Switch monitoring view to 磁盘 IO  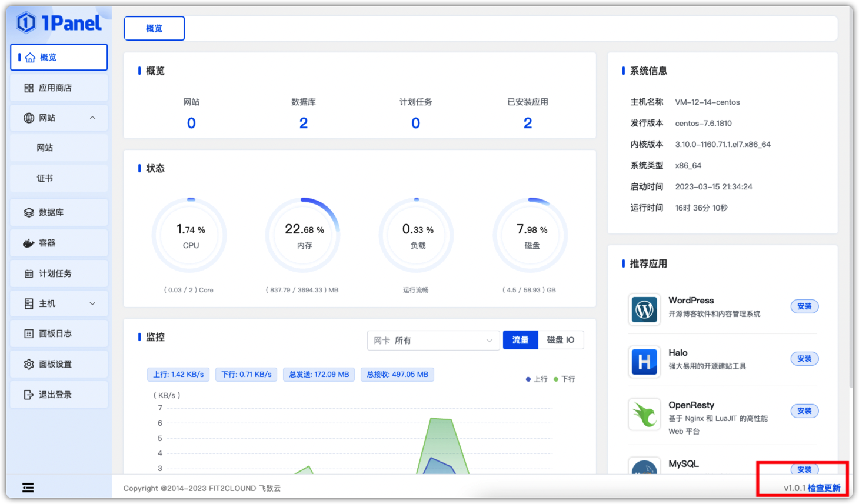pos(560,340)
